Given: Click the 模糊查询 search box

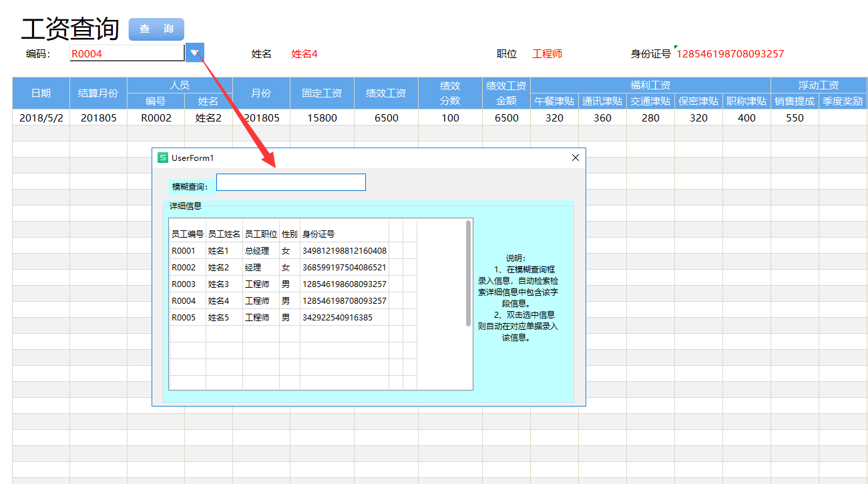Looking at the screenshot, I should [x=291, y=182].
